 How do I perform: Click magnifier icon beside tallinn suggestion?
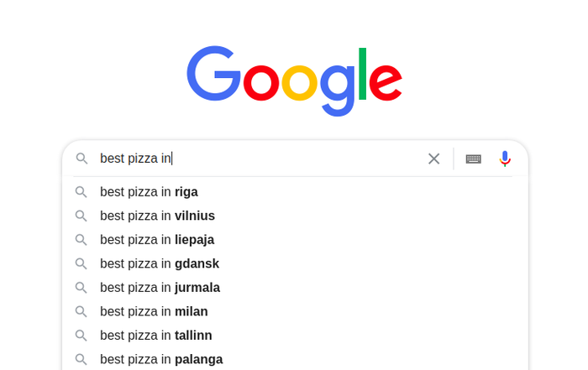coord(81,336)
